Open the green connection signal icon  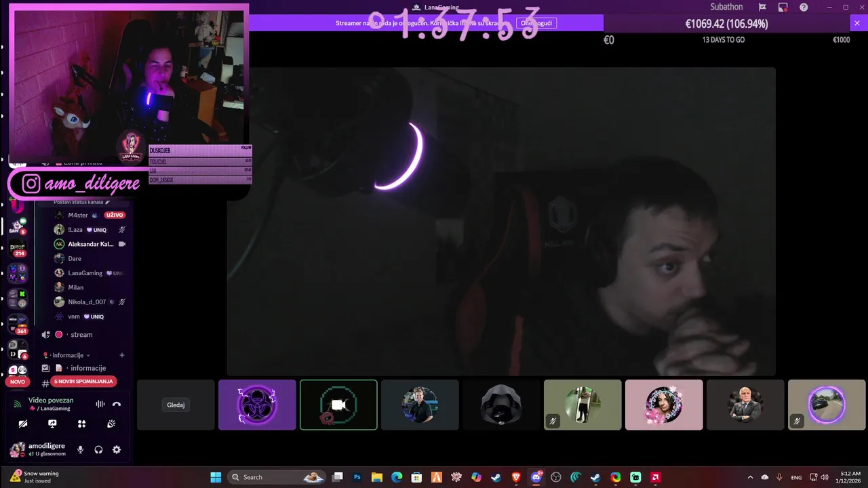(x=18, y=404)
